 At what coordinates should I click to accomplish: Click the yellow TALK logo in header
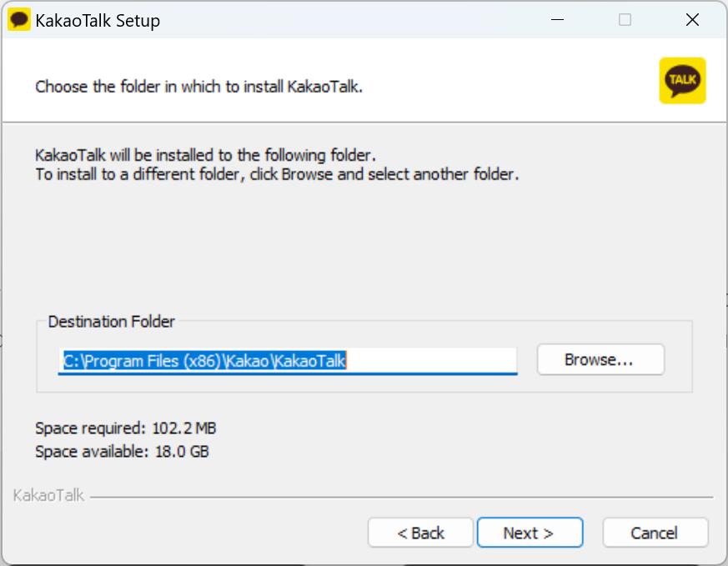(682, 81)
